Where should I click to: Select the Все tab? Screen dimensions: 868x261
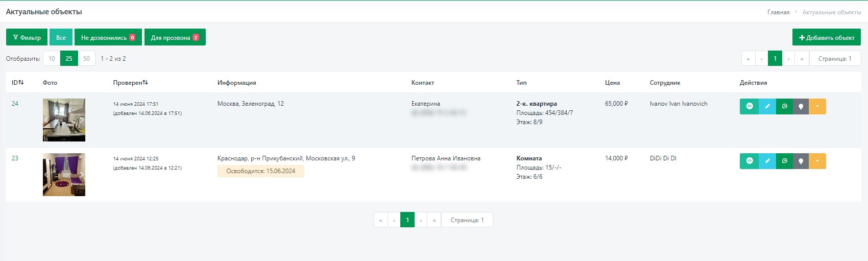pos(61,37)
